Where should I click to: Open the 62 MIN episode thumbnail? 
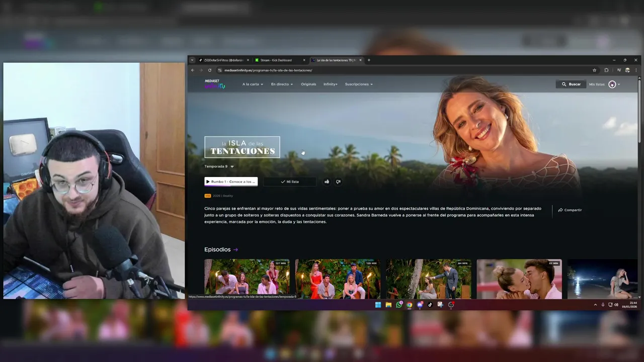point(519,279)
